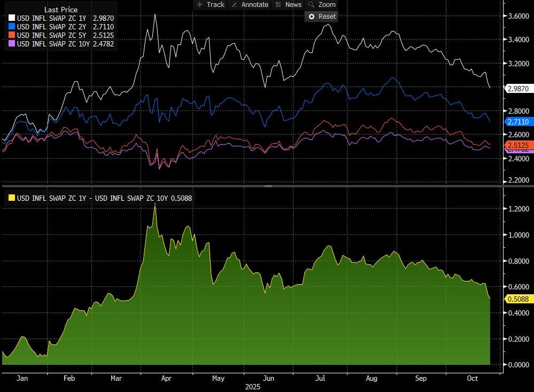
Task: Click the orange 5Y swap legend swatch
Action: click(x=12, y=35)
